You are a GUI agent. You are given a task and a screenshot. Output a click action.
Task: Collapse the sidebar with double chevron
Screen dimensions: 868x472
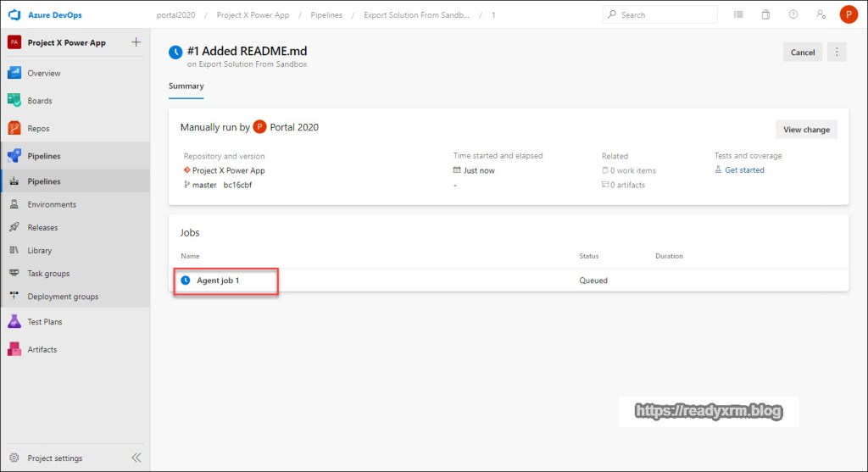(x=136, y=458)
